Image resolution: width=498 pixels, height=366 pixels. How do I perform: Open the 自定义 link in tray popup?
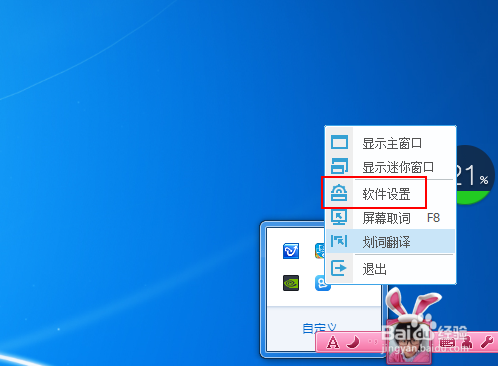(319, 328)
